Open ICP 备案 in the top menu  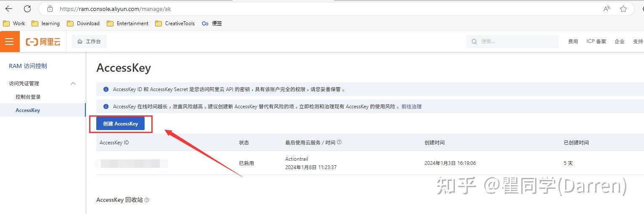click(x=596, y=42)
